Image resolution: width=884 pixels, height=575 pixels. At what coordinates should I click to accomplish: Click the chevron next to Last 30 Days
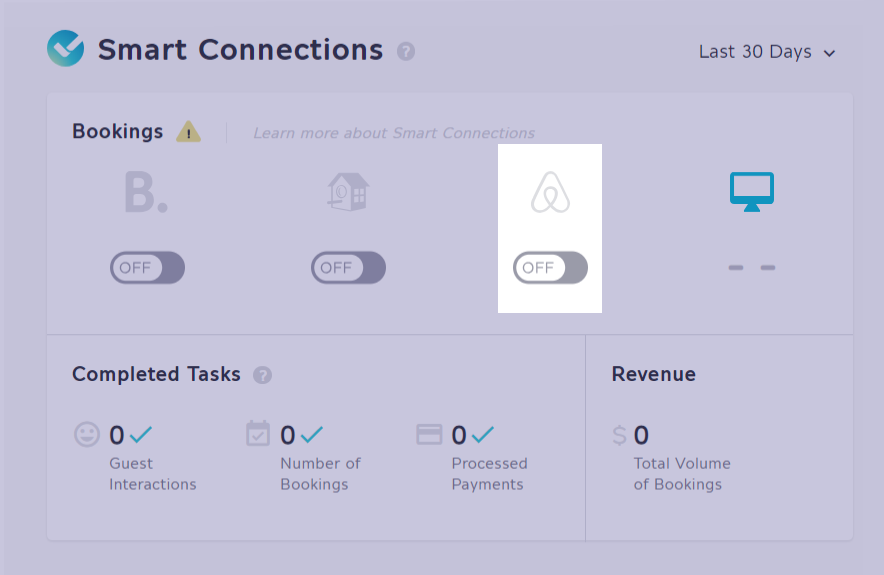829,54
